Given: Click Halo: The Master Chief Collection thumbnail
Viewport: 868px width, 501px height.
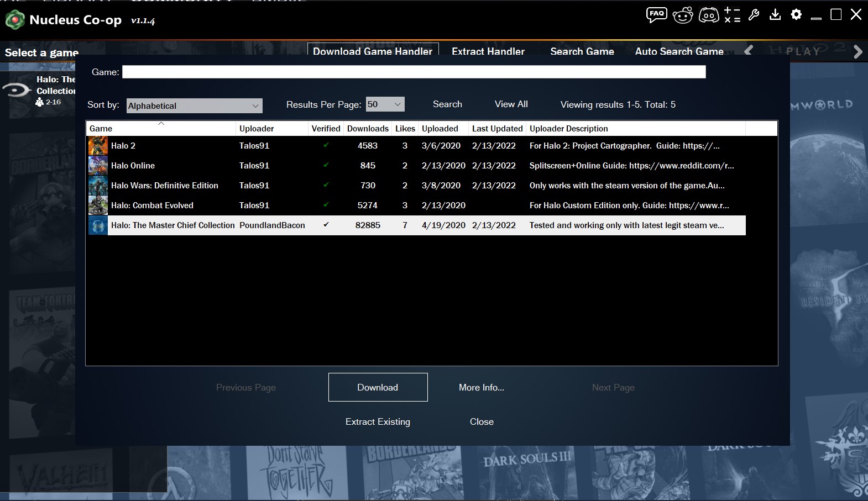Looking at the screenshot, I should (98, 225).
